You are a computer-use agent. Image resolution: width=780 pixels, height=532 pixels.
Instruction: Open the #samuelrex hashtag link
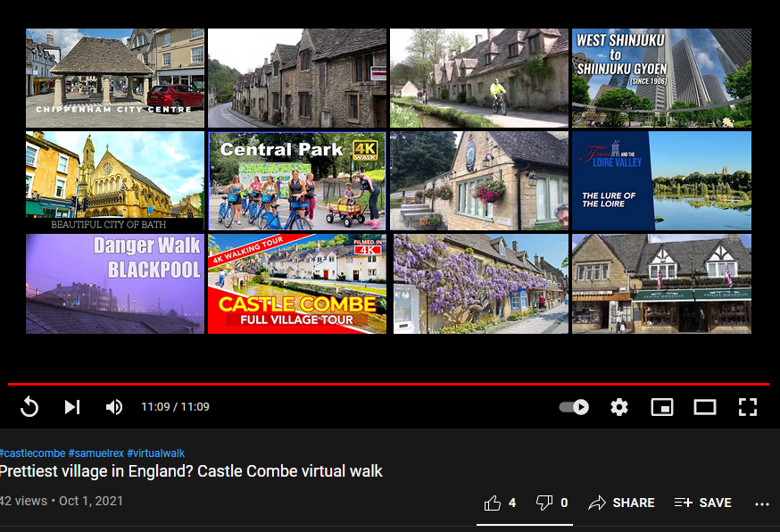(96, 453)
